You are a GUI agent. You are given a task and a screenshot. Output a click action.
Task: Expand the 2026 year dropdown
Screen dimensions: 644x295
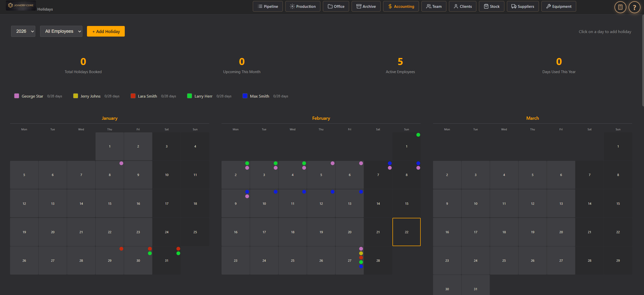click(23, 31)
